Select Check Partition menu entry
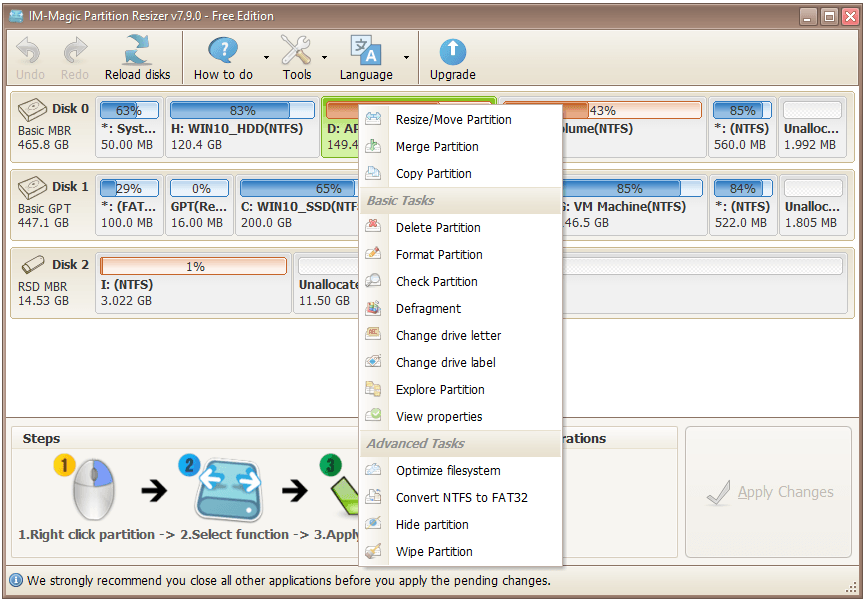 [461, 282]
